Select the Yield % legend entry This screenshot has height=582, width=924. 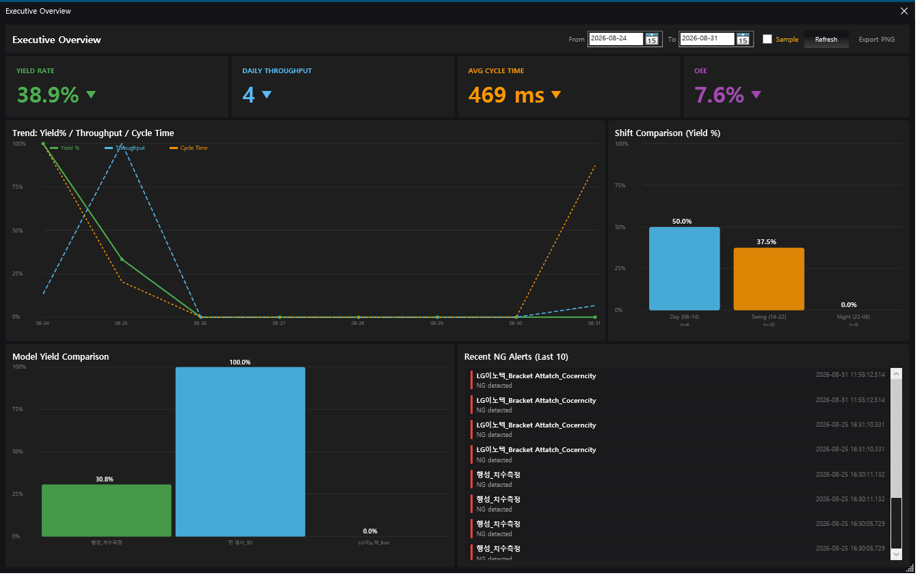click(x=65, y=148)
